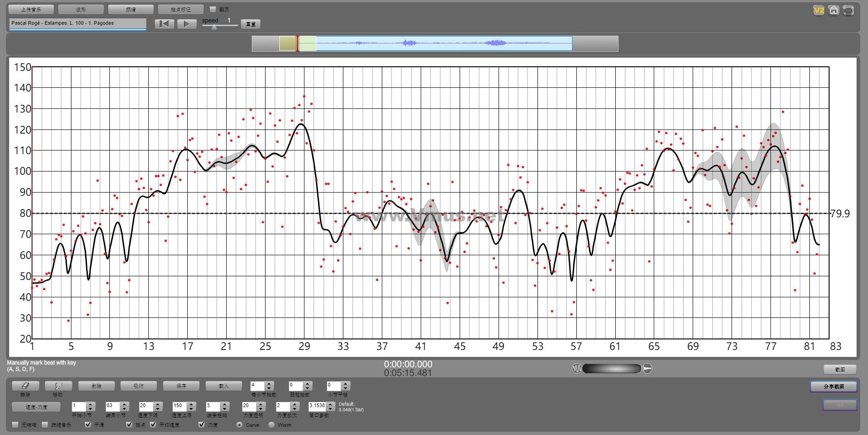Screen dimensions: 868x435
Task: Adjust the speed slider handle
Action: (x=214, y=27)
